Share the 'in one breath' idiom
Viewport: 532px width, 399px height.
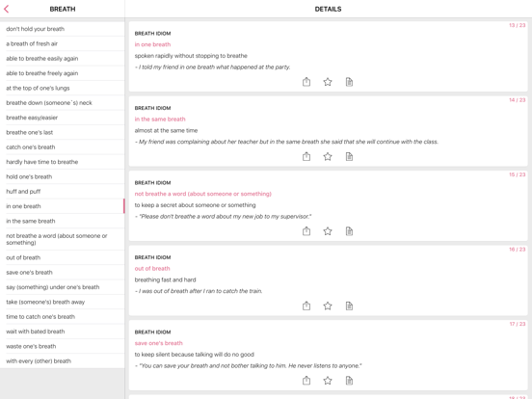pyautogui.click(x=306, y=82)
